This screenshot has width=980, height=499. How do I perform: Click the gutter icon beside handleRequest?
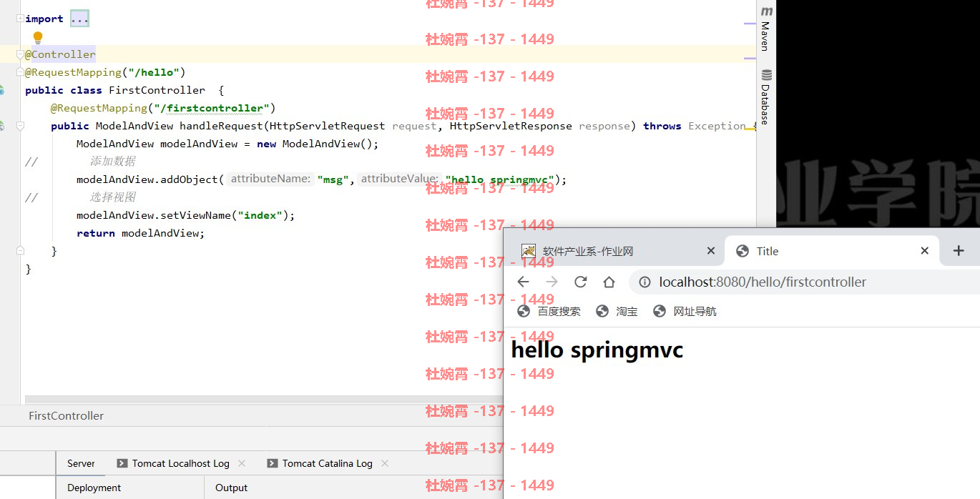point(1,126)
